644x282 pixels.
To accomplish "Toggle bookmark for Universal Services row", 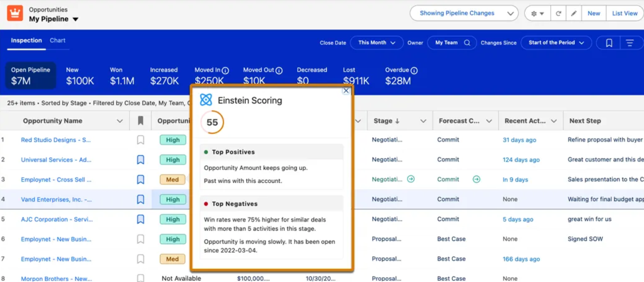I will point(140,160).
